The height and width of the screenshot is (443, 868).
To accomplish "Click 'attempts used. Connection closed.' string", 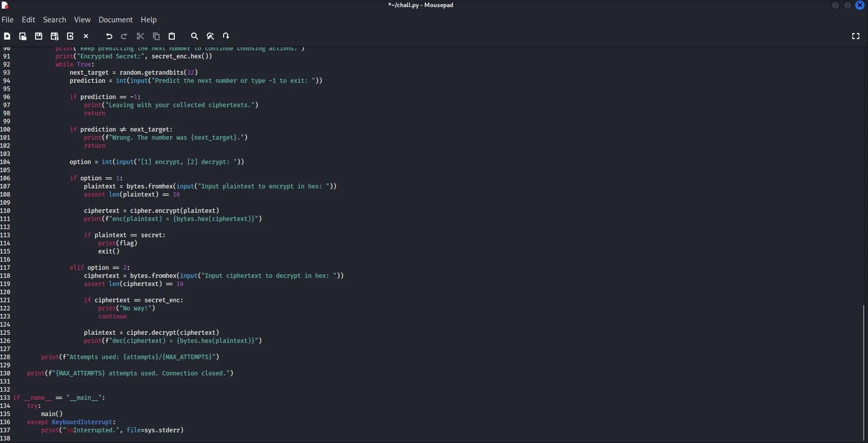I will coord(168,373).
